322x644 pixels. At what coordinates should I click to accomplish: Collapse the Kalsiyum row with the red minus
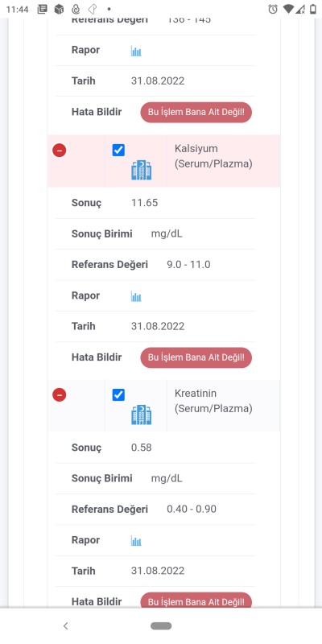[x=59, y=151]
